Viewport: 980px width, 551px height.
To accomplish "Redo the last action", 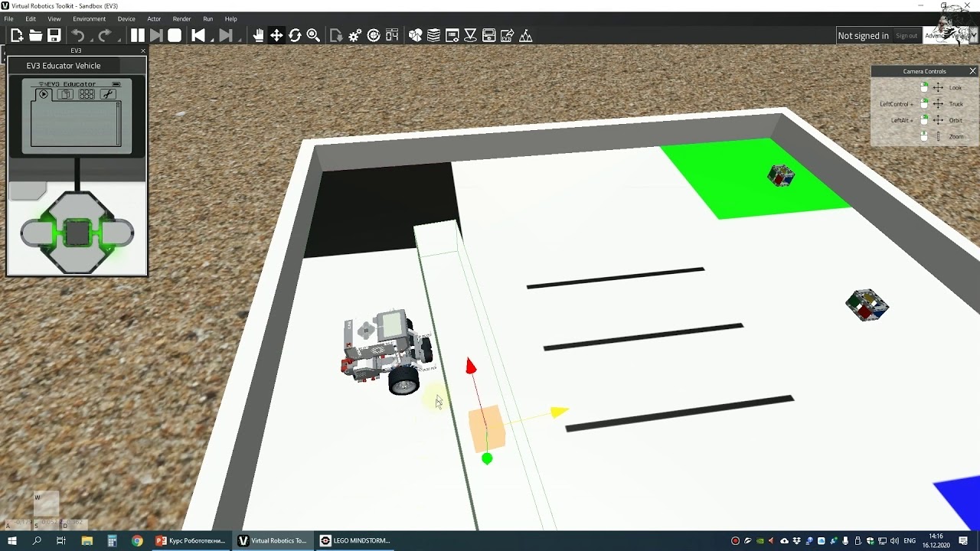I will point(104,35).
